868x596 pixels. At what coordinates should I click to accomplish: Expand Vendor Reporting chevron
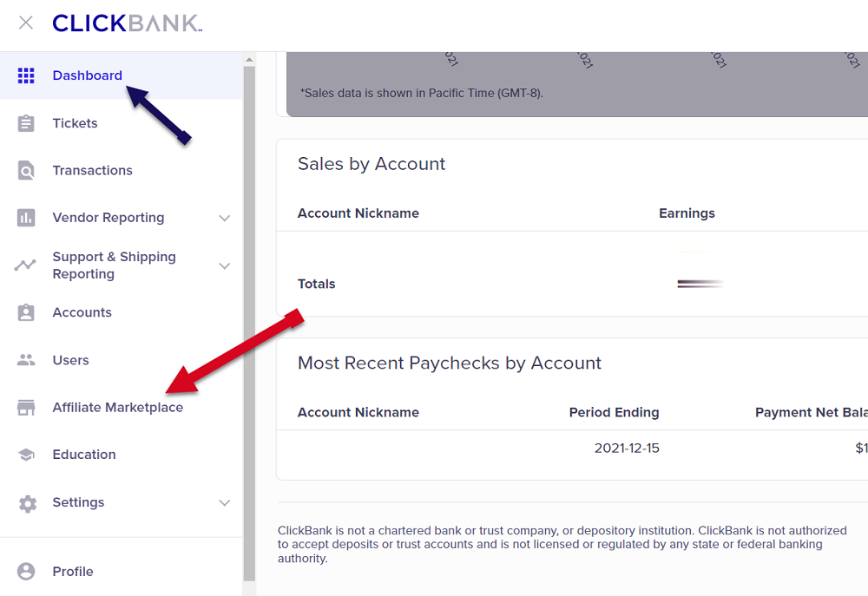point(224,218)
